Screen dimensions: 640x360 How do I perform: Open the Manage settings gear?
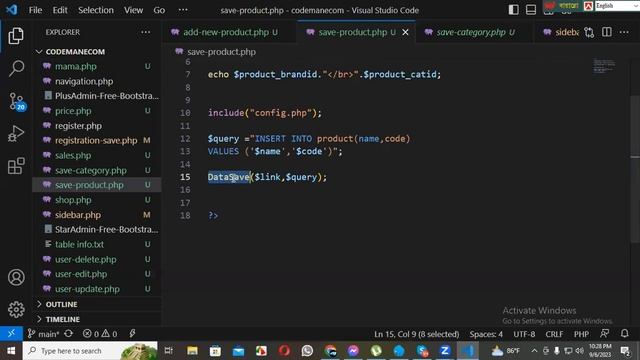coord(16,309)
